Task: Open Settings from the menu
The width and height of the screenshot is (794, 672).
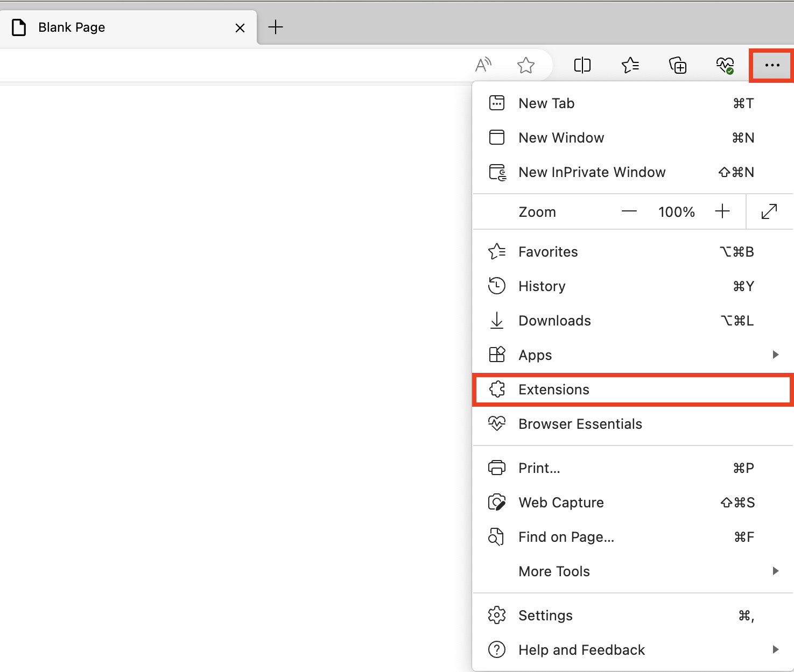Action: tap(545, 616)
